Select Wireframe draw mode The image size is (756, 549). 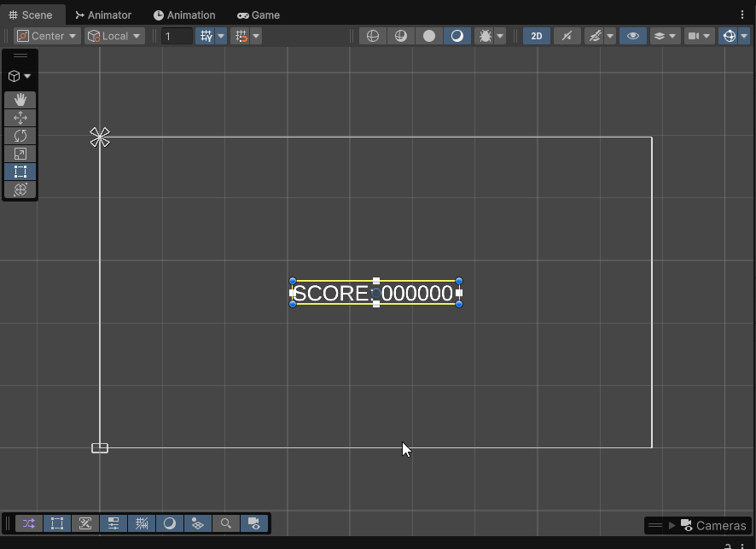pyautogui.click(x=373, y=36)
